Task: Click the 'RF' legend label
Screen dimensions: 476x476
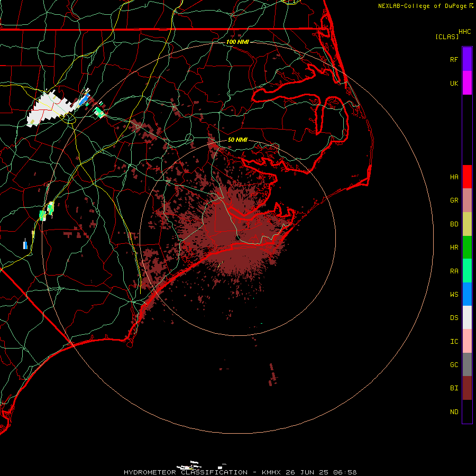Action: (454, 59)
